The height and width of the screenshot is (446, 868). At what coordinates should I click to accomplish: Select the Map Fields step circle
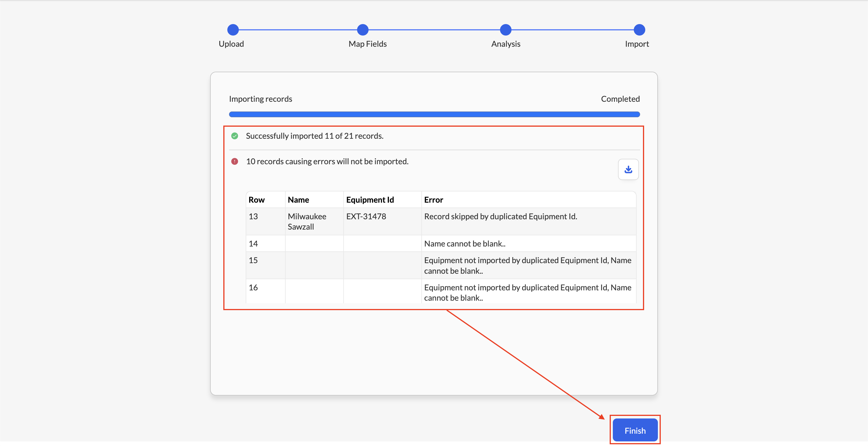tap(363, 30)
